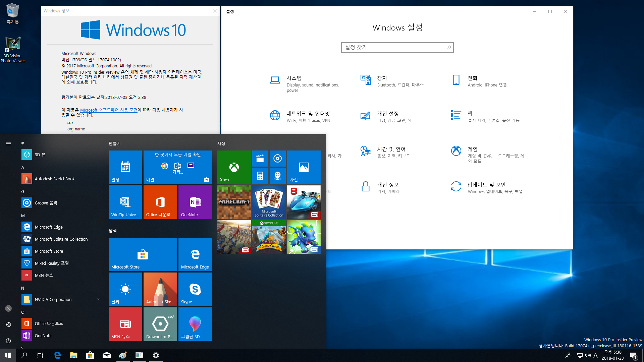Open 앱 settings category
The image size is (644, 362).
485,117
